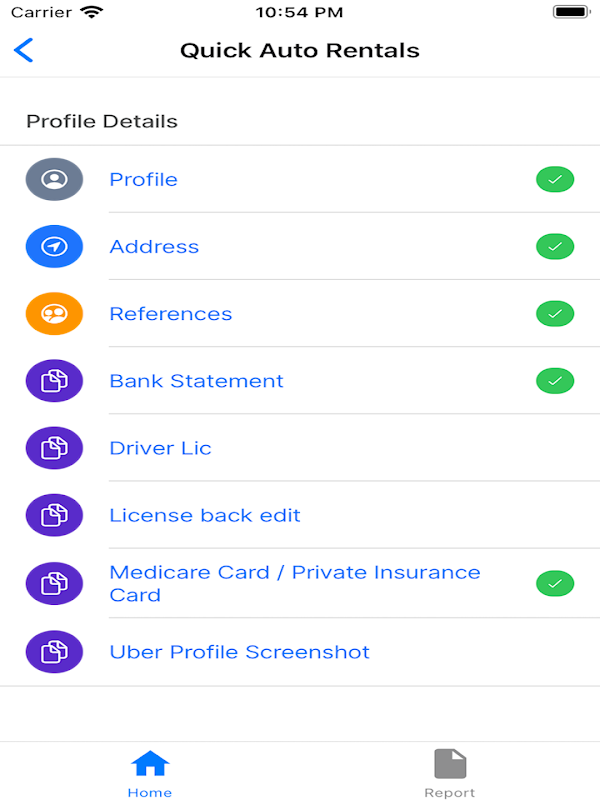600x800 pixels.
Task: Open Medicare Card / Private Insurance Card
Action: pyautogui.click(x=294, y=583)
